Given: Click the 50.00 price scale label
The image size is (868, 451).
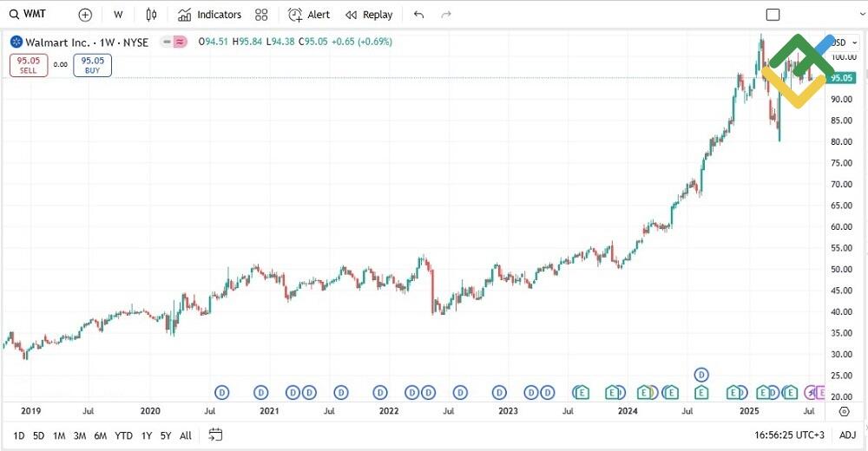Looking at the screenshot, I should (841, 270).
